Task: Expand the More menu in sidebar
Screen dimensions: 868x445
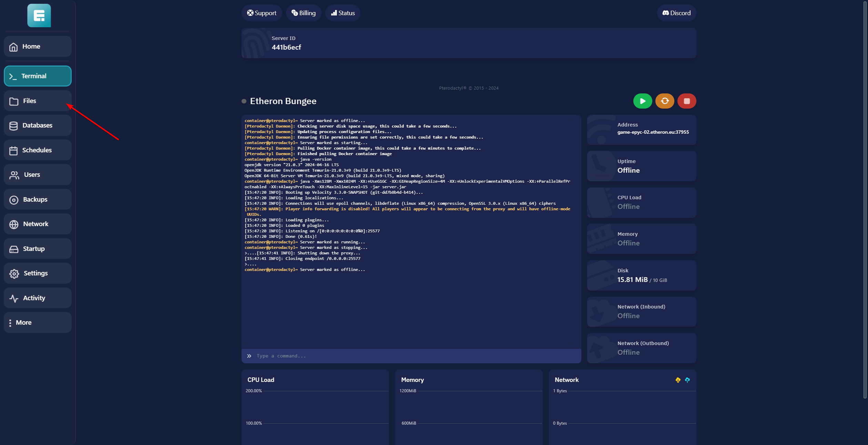Action: point(38,323)
